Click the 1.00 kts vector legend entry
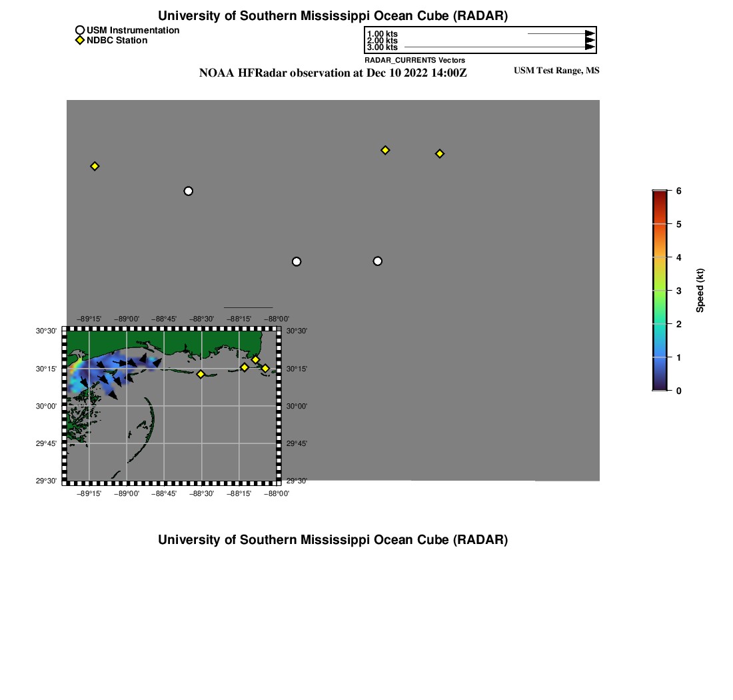This screenshot has height=700, width=733. pyautogui.click(x=382, y=34)
